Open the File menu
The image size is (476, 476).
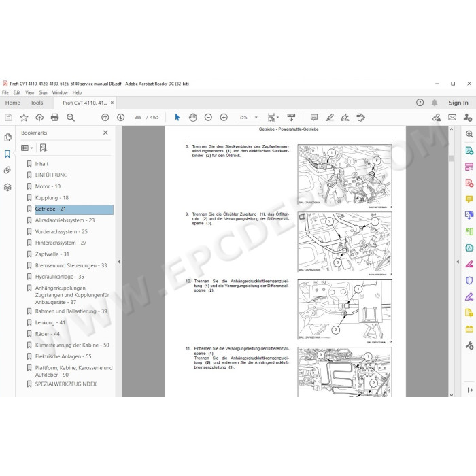point(5,92)
